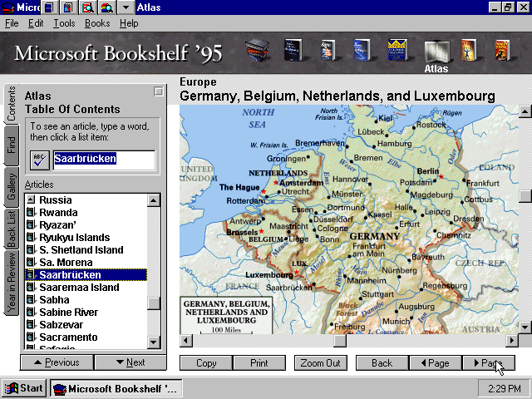
Task: Click the last book icon right of Atlas
Action: 501,52
